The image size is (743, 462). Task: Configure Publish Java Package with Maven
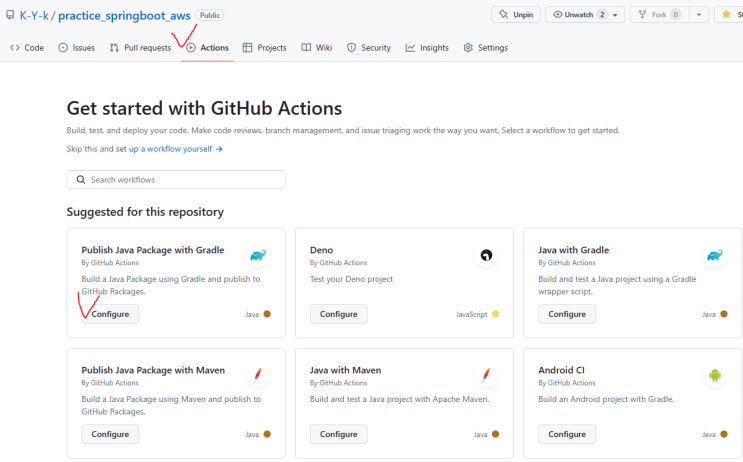110,434
